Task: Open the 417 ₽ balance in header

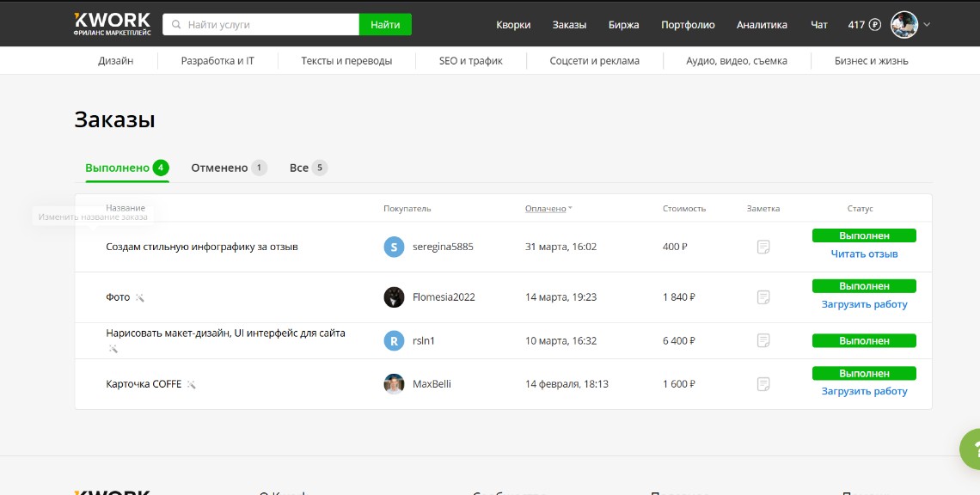Action: [864, 25]
